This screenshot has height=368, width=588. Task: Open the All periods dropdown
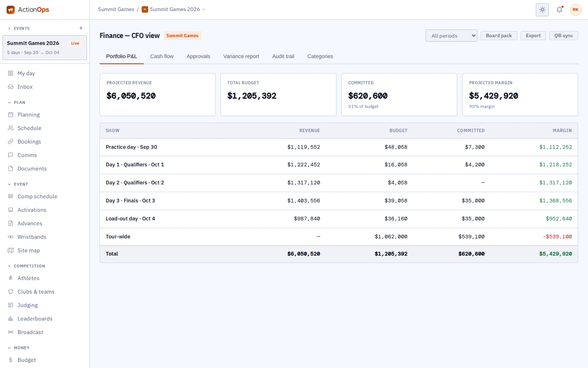pos(451,36)
